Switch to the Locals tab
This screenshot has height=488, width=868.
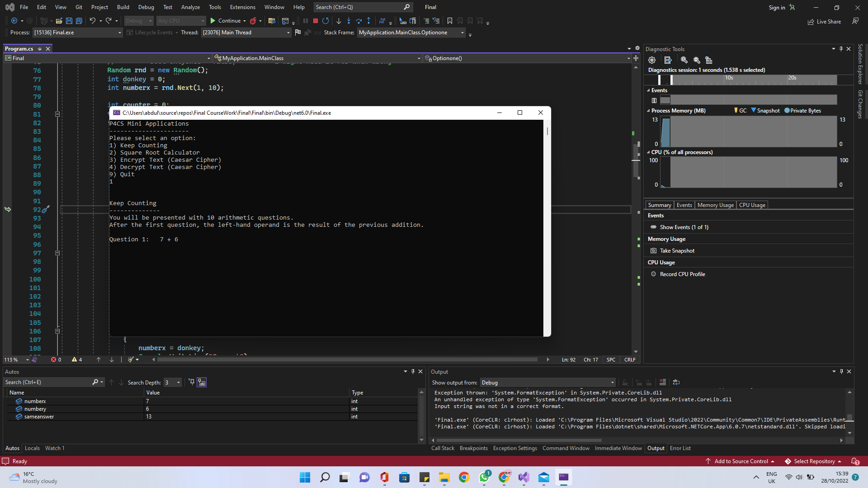(32, 448)
